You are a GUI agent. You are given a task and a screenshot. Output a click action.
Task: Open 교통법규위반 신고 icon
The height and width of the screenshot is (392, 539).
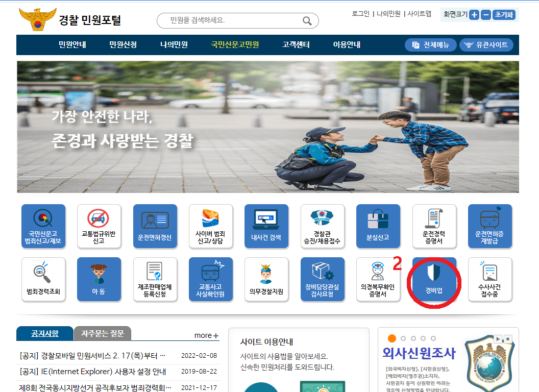click(x=99, y=226)
